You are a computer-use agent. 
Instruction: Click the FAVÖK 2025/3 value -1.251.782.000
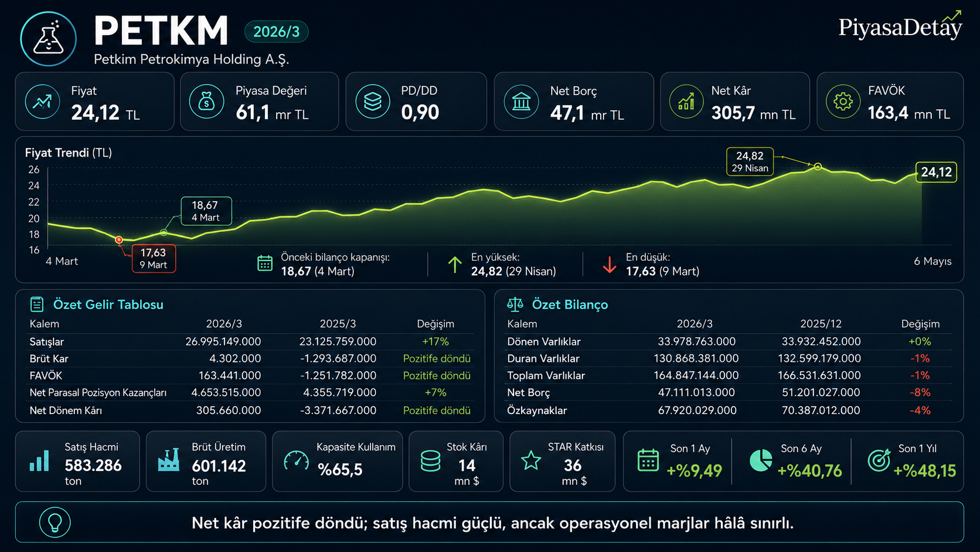[338, 375]
